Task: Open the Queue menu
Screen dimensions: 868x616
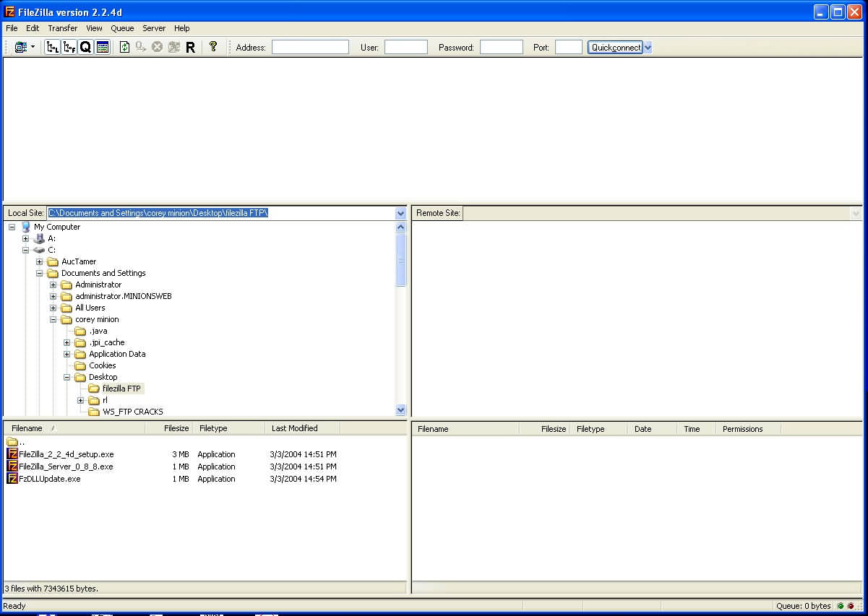Action: [122, 28]
